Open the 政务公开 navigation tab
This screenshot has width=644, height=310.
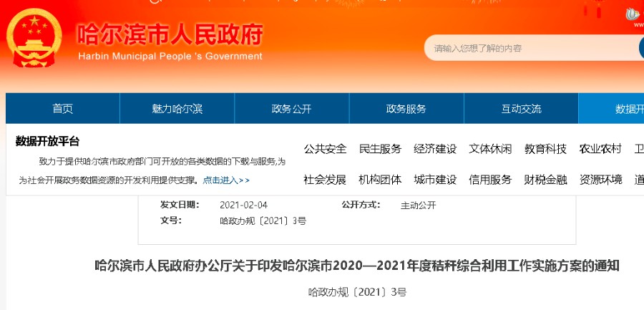[292, 109]
